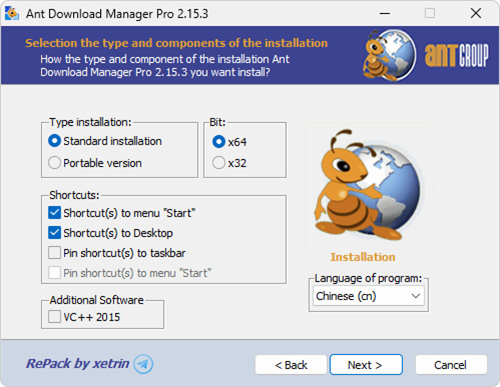Click the "Shortcuts:" group label
Screen dimensions: 500x387
click(74, 195)
